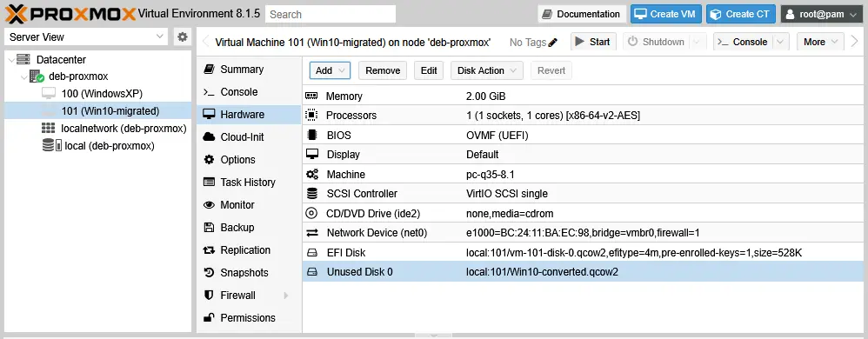Open the Add hardware dropdown
Image resolution: width=868 pixels, height=339 pixels.
pos(330,70)
